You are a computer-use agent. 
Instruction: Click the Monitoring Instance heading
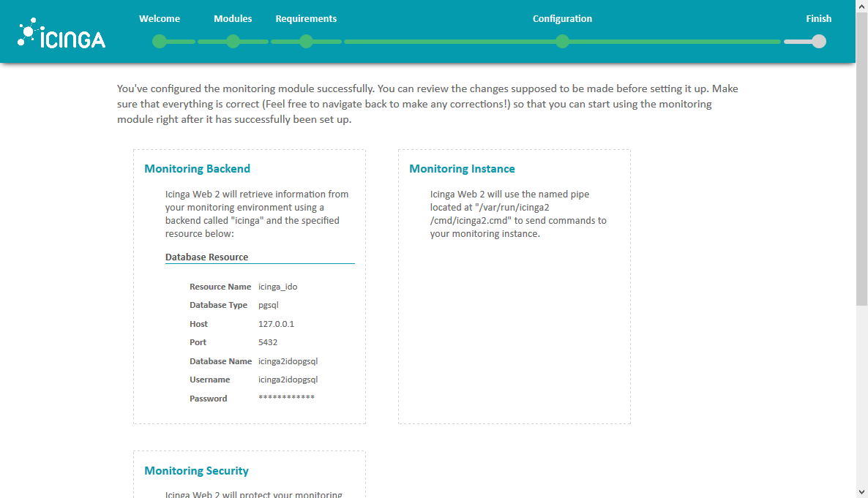point(463,169)
